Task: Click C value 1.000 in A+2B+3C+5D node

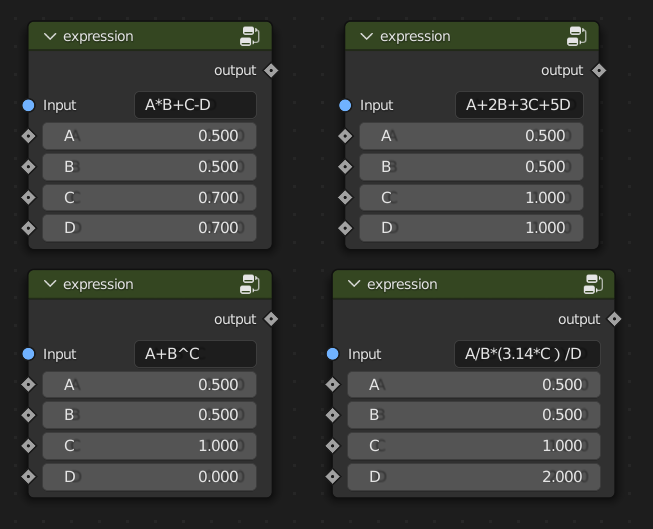Action: 471,197
